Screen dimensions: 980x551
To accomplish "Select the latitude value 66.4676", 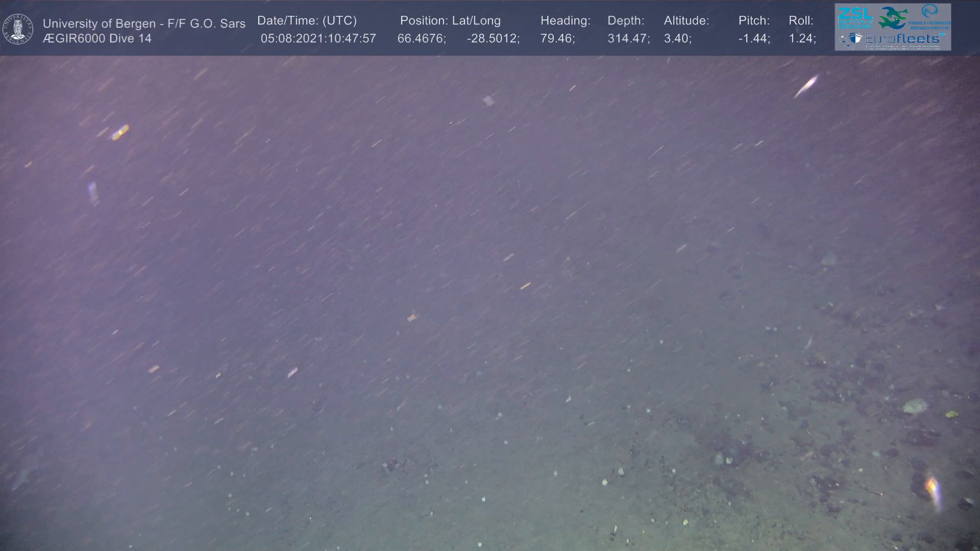I will coord(420,39).
